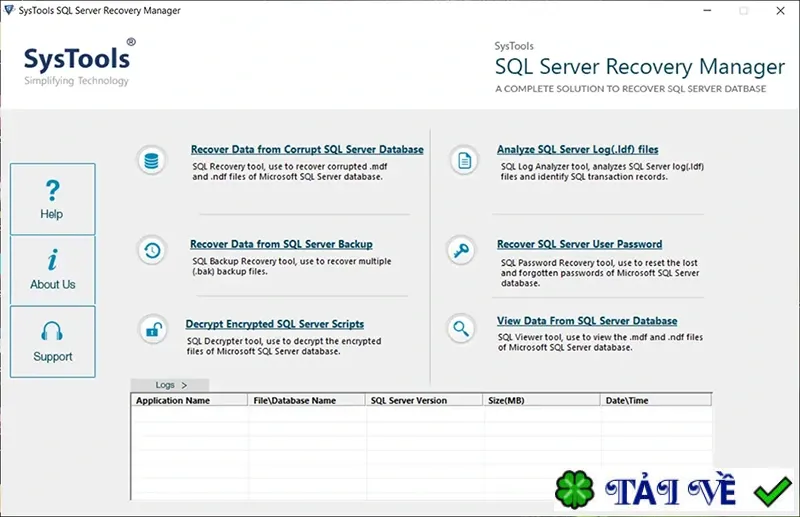Screen dimensions: 800x517
Task: Open View Data From SQL Server Database link
Action: tap(587, 321)
